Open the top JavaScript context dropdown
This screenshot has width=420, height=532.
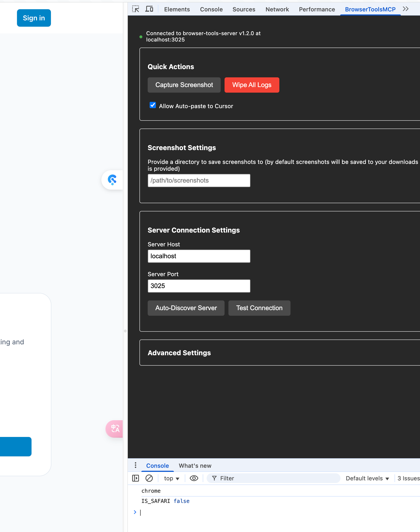172,478
